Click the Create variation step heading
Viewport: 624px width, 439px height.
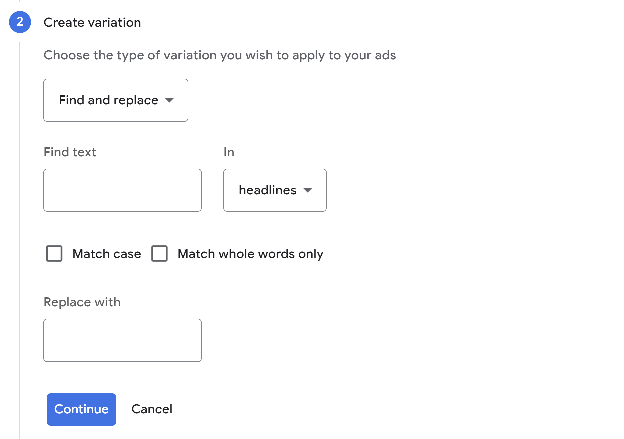(x=92, y=22)
